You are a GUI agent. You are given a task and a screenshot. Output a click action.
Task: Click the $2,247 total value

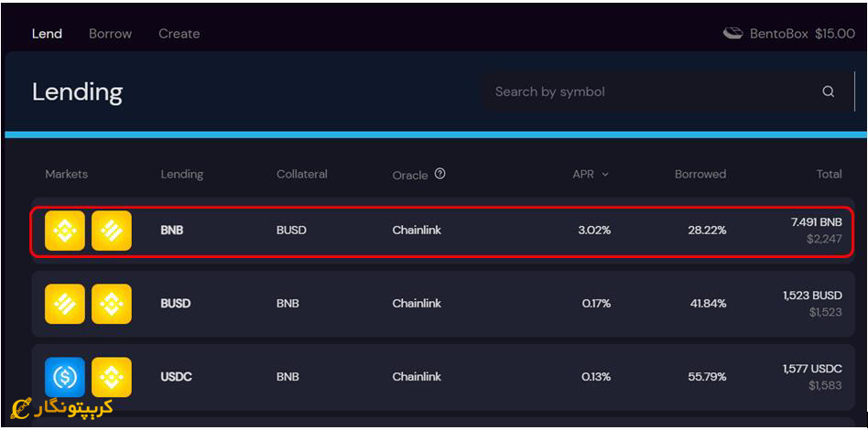[824, 240]
